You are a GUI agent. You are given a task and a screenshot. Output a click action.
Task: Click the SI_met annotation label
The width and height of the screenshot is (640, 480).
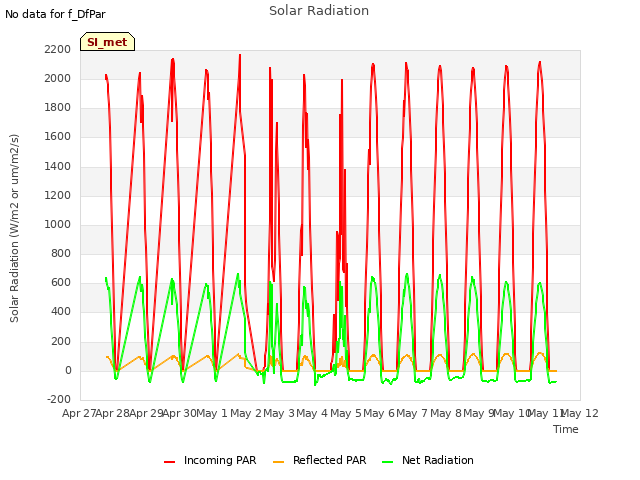coord(107,42)
